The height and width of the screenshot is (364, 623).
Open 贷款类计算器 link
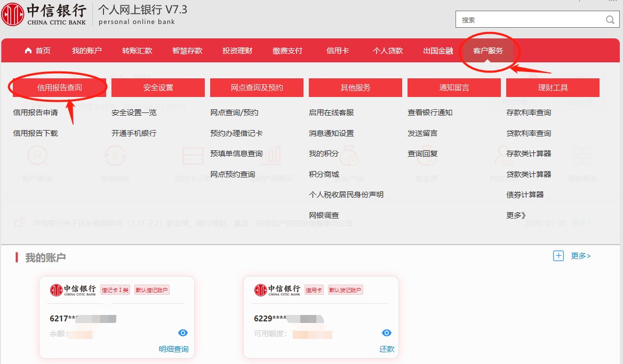pyautogui.click(x=529, y=174)
